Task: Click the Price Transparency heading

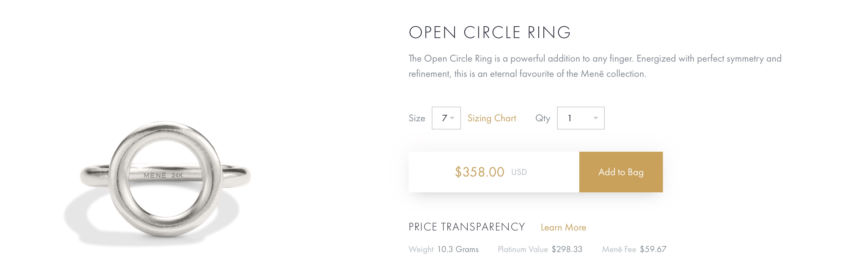Action: pos(466,227)
